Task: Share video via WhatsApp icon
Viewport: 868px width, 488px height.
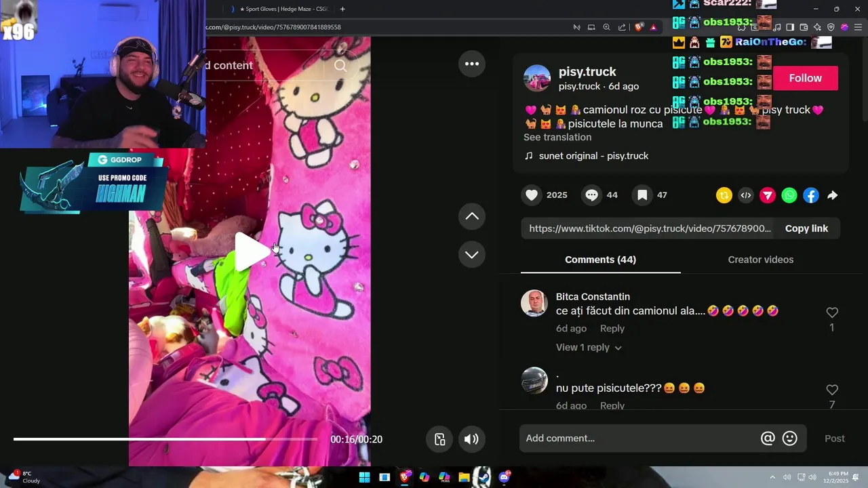Action: pyautogui.click(x=789, y=195)
